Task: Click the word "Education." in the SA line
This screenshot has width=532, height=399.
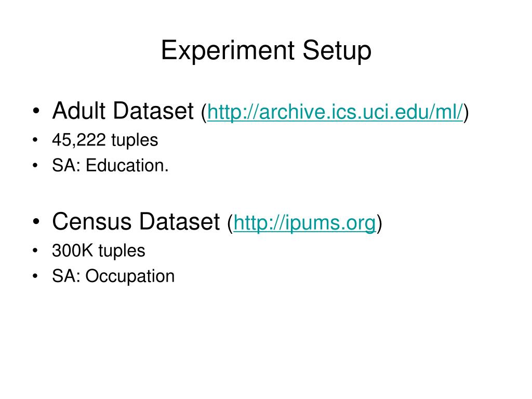Action: 127,166
